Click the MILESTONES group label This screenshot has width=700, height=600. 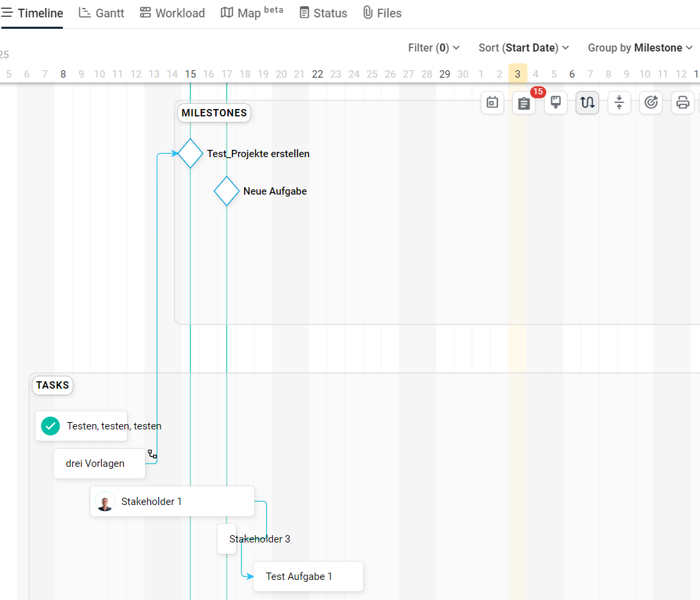(215, 112)
